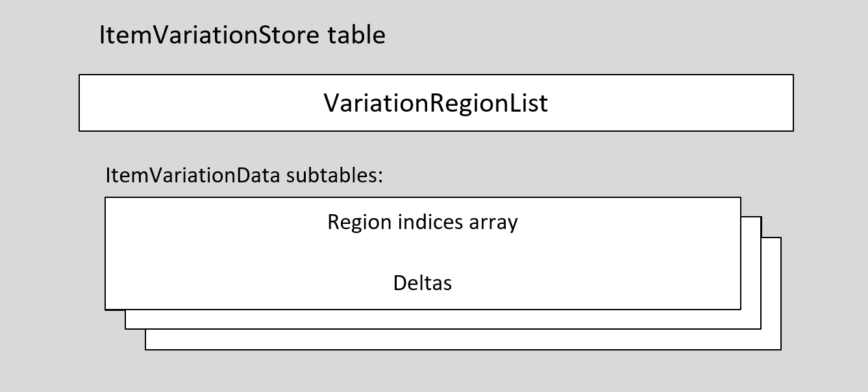Select the Region indices array text

pos(422,222)
